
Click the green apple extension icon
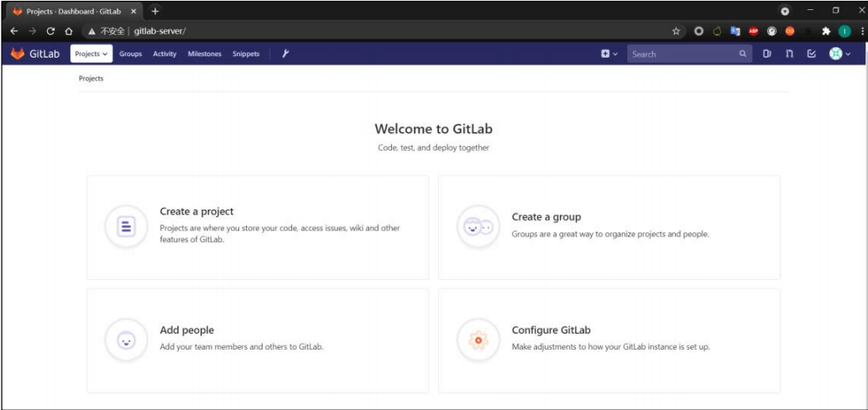[717, 32]
